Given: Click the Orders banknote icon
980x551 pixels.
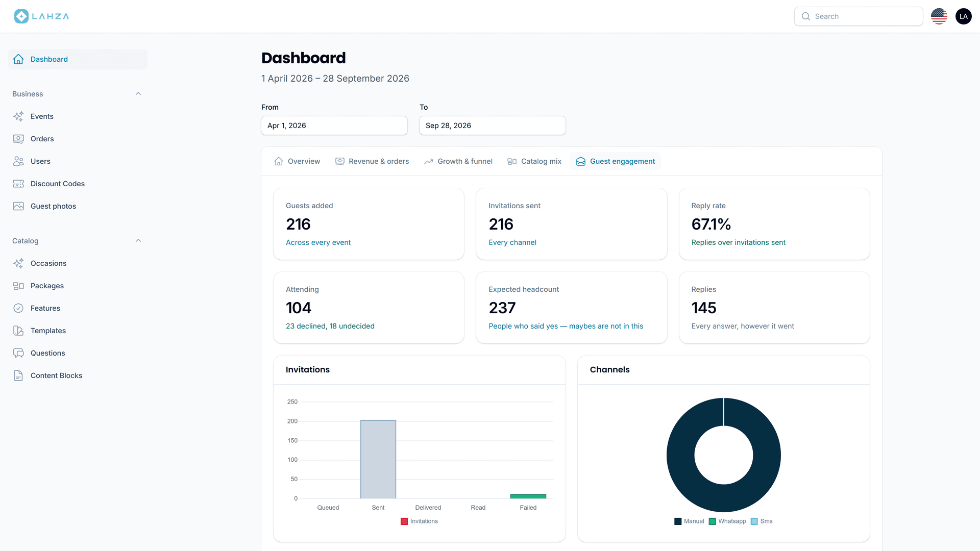Looking at the screenshot, I should pyautogui.click(x=18, y=139).
